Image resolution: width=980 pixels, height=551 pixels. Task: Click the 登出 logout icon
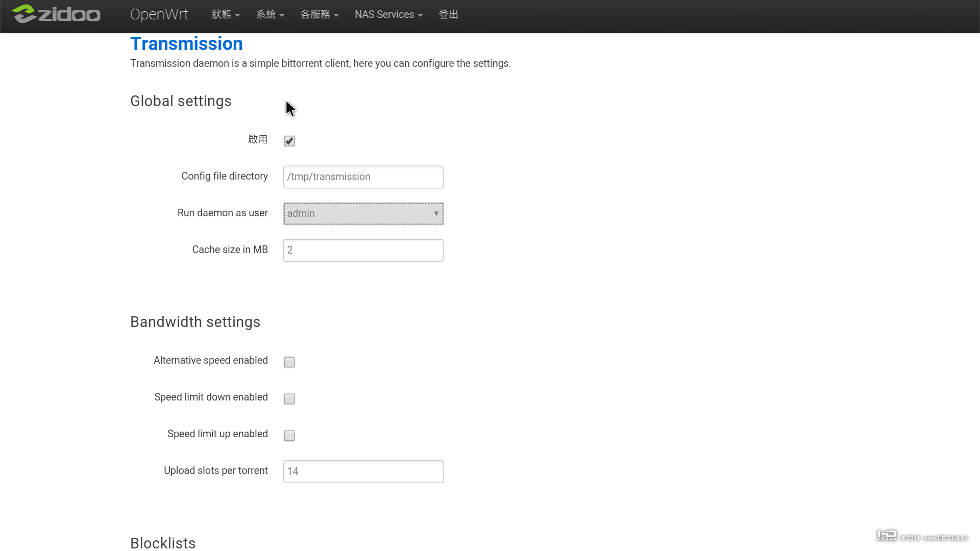448,14
